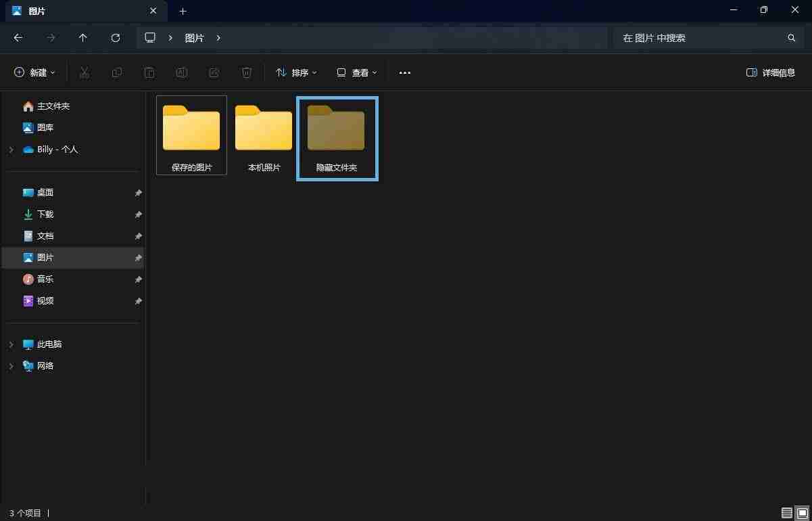Screen dimensions: 812x521
Task: Restore down the File Explorer window
Action: [764, 10]
